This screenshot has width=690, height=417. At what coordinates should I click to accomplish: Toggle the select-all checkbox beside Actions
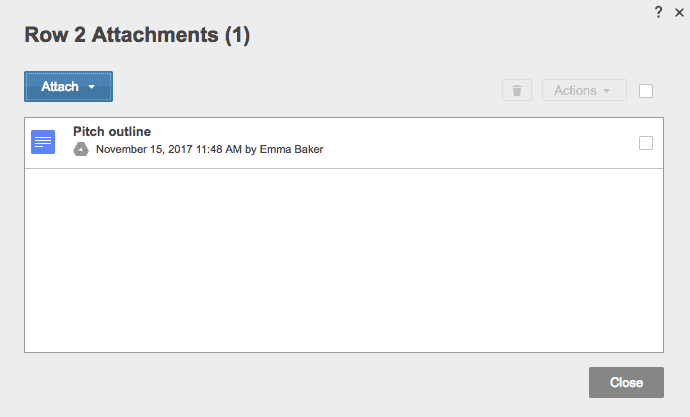click(646, 91)
